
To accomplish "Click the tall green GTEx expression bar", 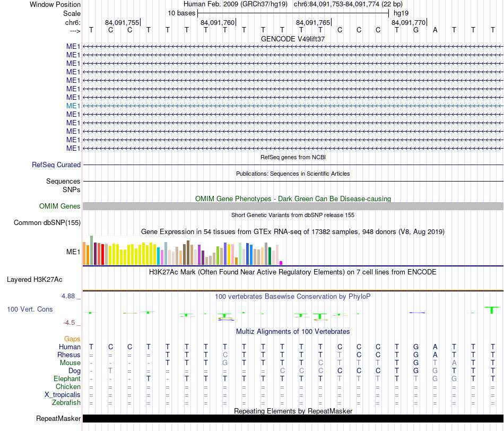I will click(x=92, y=250).
